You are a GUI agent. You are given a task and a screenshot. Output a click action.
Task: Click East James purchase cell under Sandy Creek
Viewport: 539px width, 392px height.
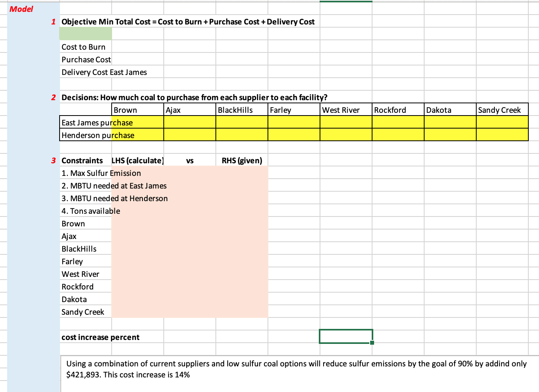pyautogui.click(x=502, y=122)
